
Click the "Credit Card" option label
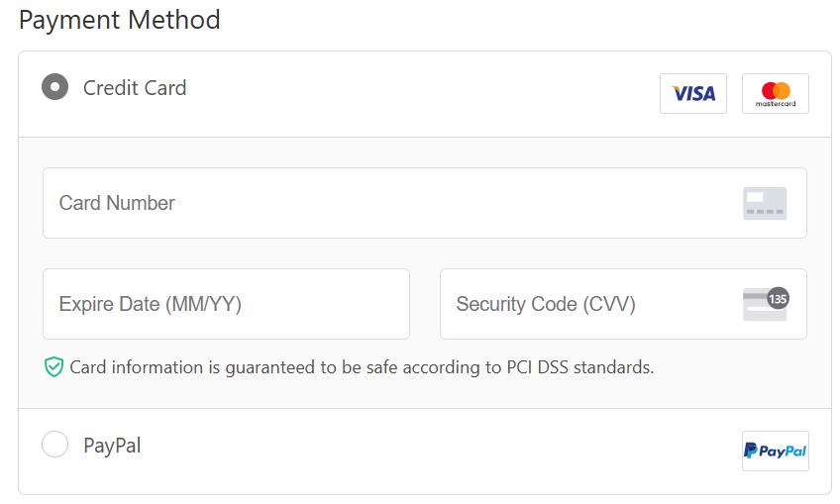coord(135,88)
